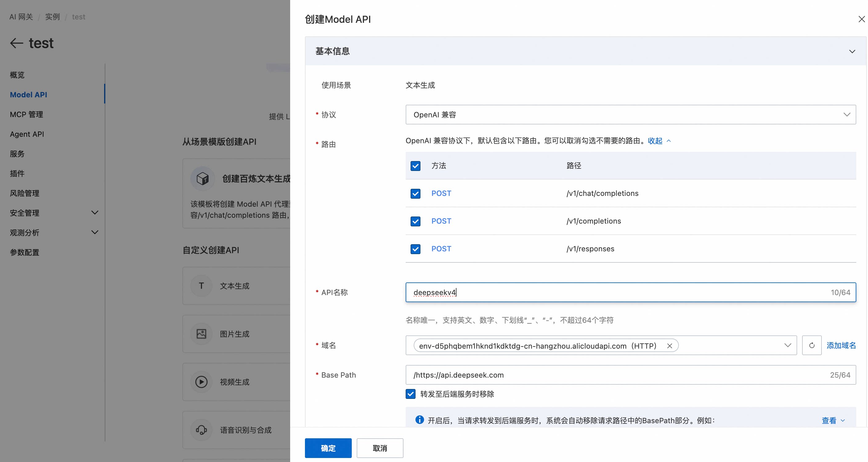Image resolution: width=868 pixels, height=462 pixels.
Task: Click the 创建百炼文本生成 cube icon
Action: point(202,179)
